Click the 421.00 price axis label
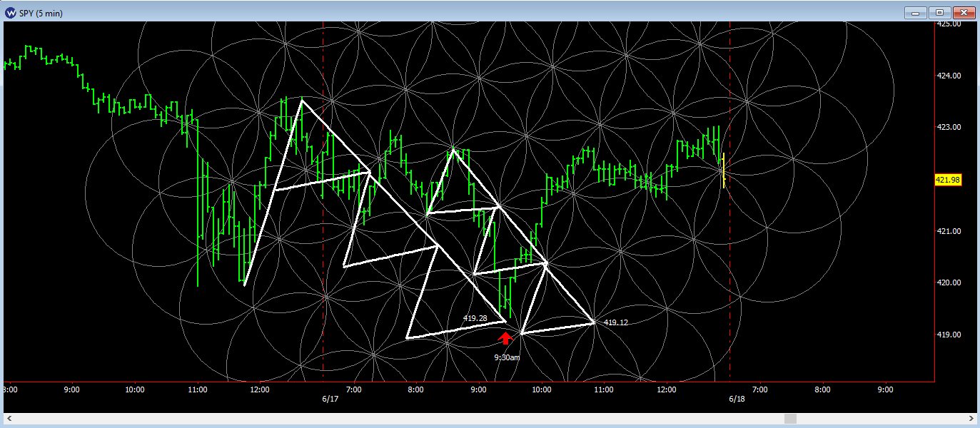The height and width of the screenshot is (428, 980). tap(949, 231)
